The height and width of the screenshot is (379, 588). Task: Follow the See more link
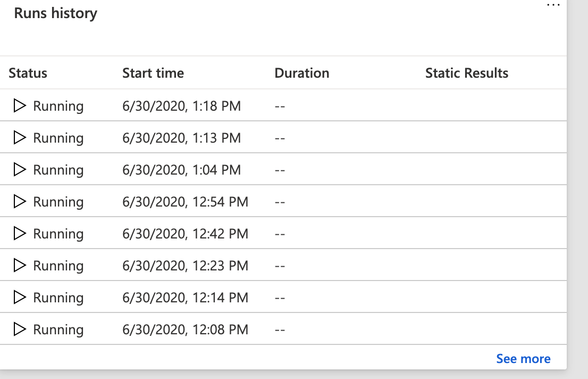pos(523,359)
